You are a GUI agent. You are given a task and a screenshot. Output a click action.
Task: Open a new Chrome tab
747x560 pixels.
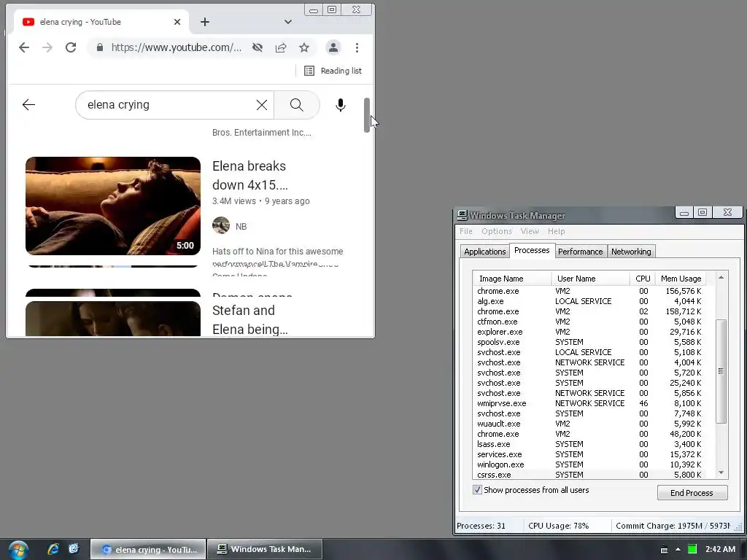(205, 22)
